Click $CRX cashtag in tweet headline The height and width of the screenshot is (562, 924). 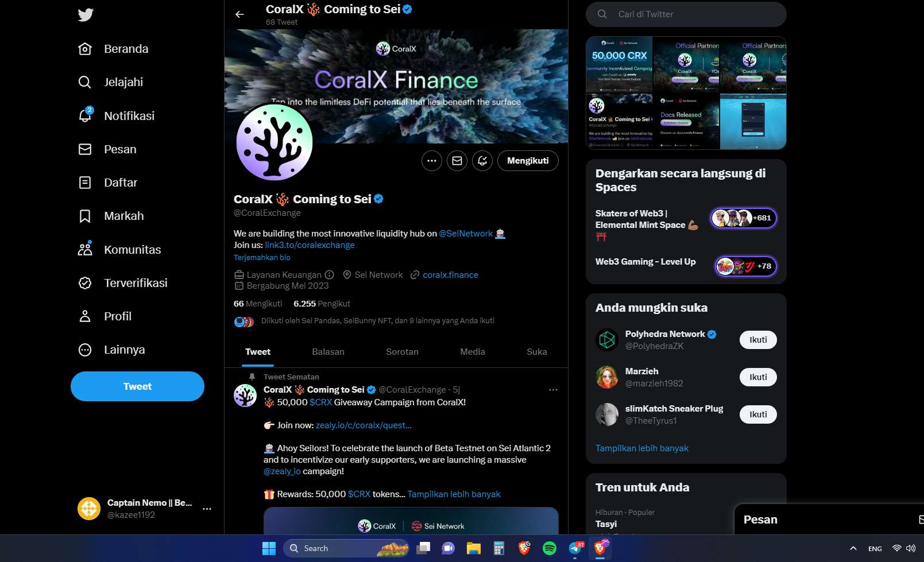coord(320,402)
